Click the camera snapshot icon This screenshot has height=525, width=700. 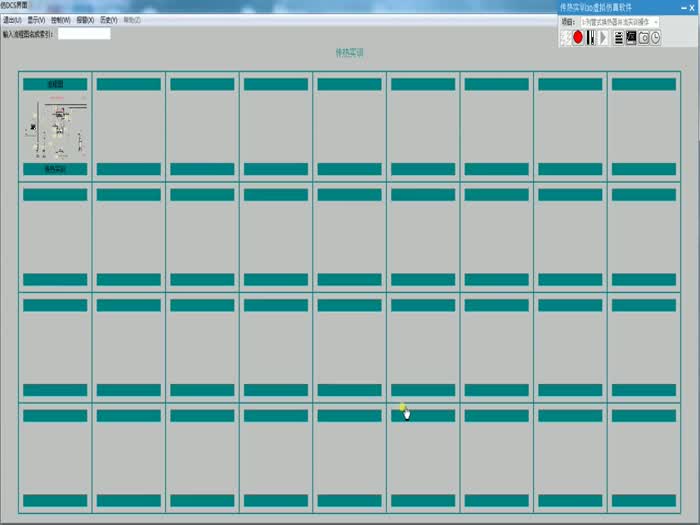point(644,37)
